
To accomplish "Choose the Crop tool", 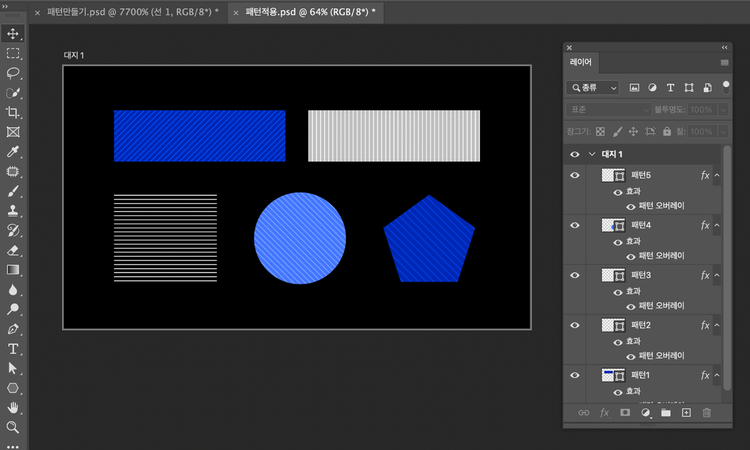I will tap(14, 112).
